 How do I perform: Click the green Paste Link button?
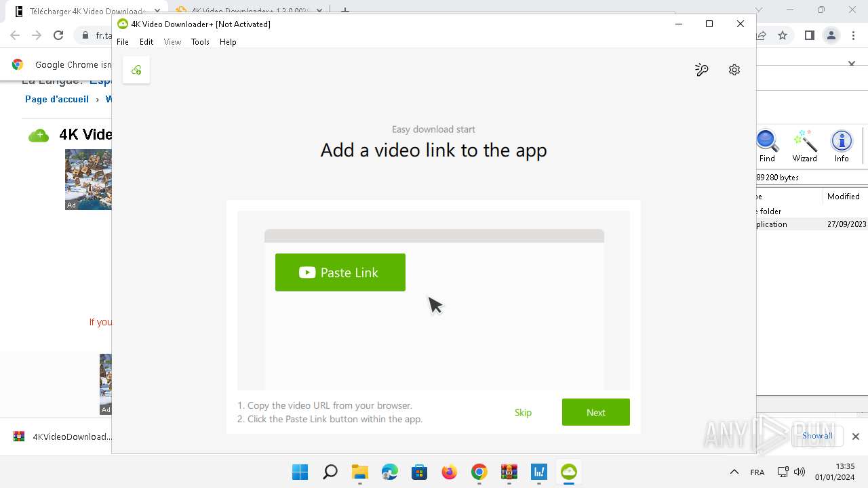(x=340, y=272)
